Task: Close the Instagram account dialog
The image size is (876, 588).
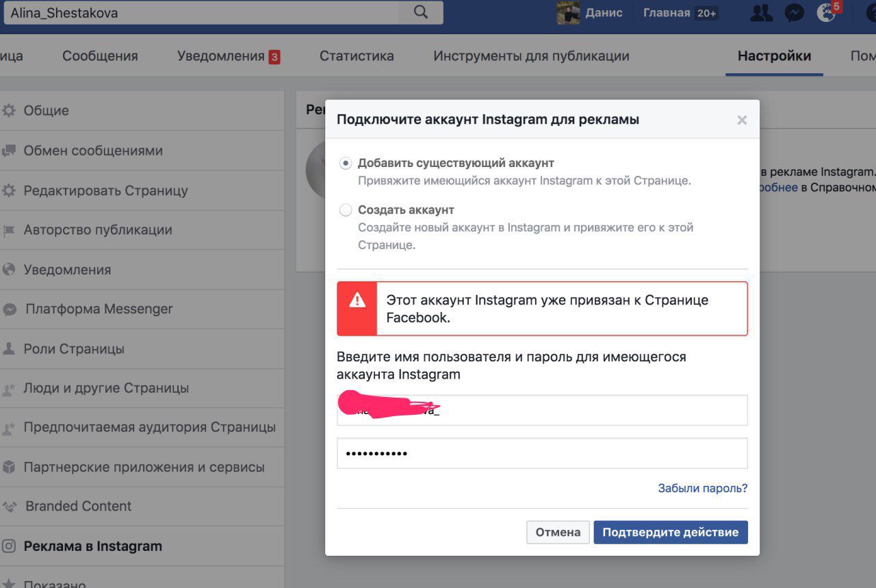Action: (x=742, y=120)
